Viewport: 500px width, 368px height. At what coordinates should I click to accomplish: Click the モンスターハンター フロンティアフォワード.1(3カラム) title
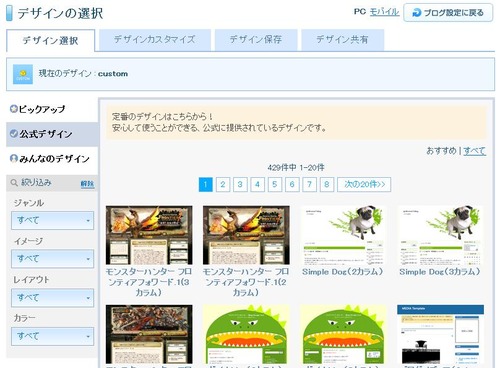coord(149,282)
